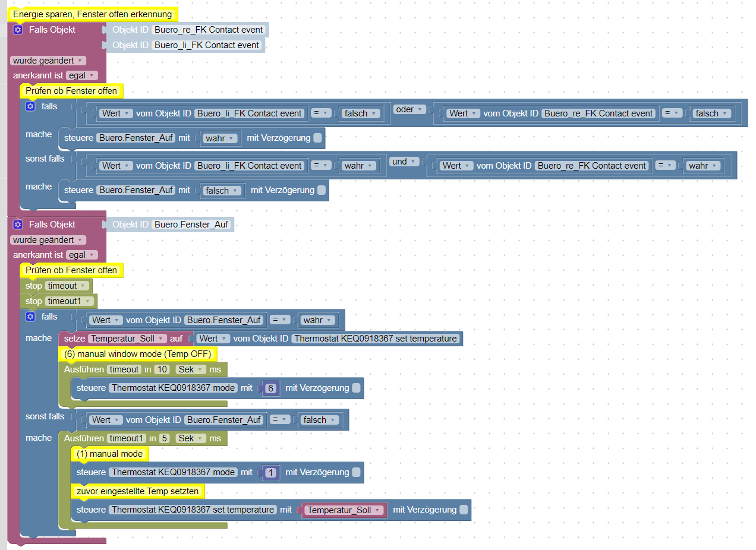Open the 'stop timeout1' name dropdown
The height and width of the screenshot is (550, 756).
(x=70, y=301)
